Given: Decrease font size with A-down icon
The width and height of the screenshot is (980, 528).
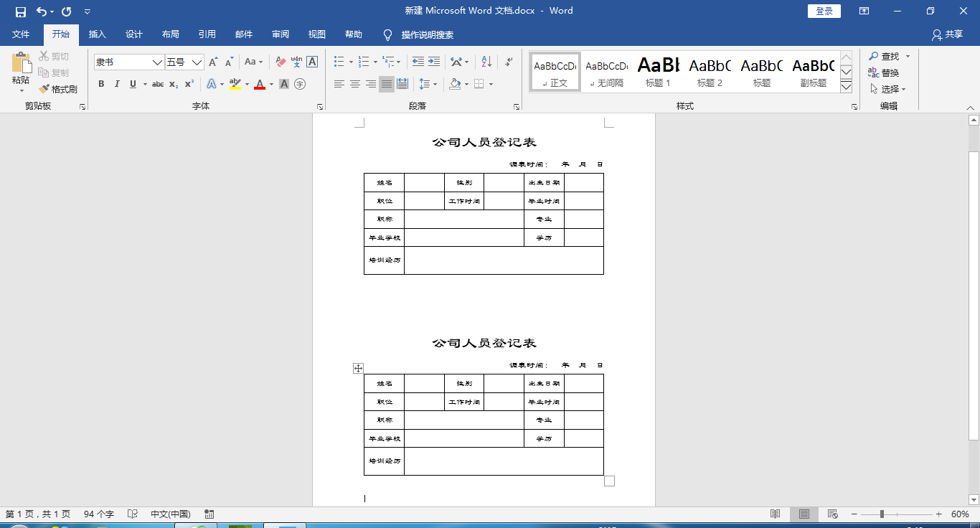Looking at the screenshot, I should point(230,62).
